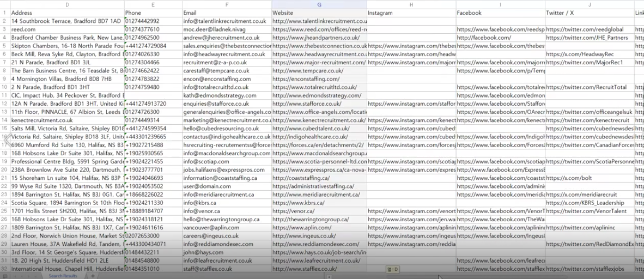Select 4 Mornington Villas address cell
Viewport: 644px width, 279px height.
tap(68, 79)
